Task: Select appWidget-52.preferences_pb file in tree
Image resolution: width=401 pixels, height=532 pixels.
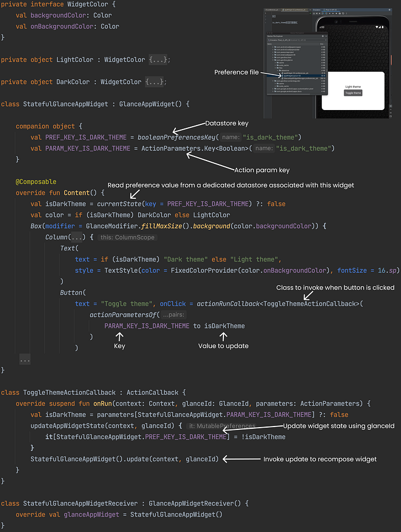Action: tap(296, 73)
